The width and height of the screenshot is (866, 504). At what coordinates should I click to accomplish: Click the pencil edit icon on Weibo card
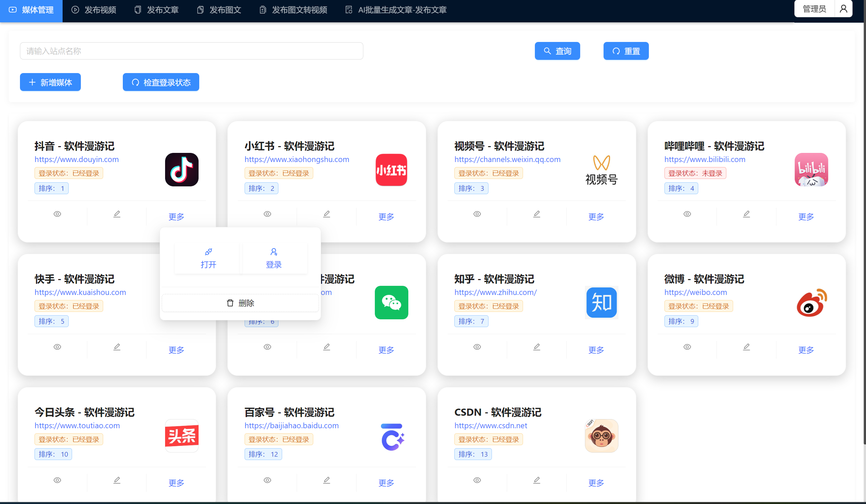(x=746, y=347)
